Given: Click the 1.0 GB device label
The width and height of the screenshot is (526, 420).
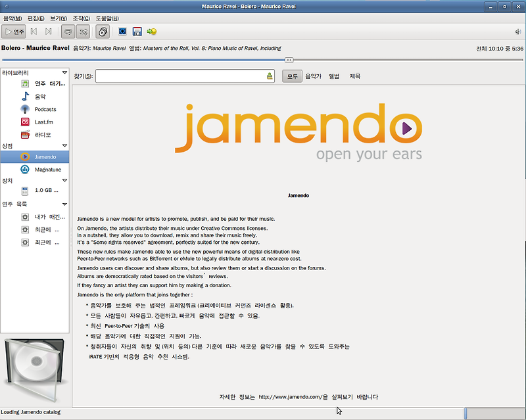Looking at the screenshot, I should tap(47, 190).
